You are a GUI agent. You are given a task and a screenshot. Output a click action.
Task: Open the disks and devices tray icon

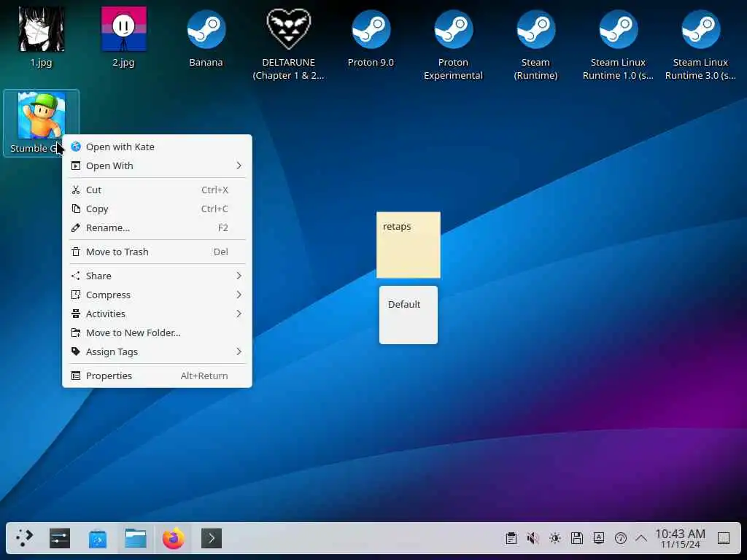pos(577,538)
